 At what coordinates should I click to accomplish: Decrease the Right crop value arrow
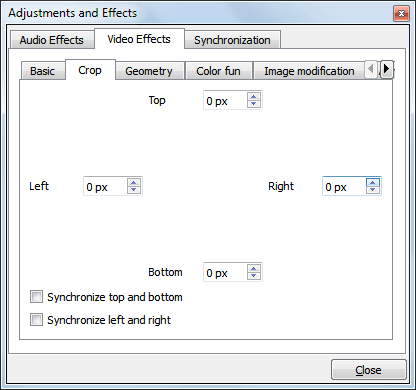373,190
